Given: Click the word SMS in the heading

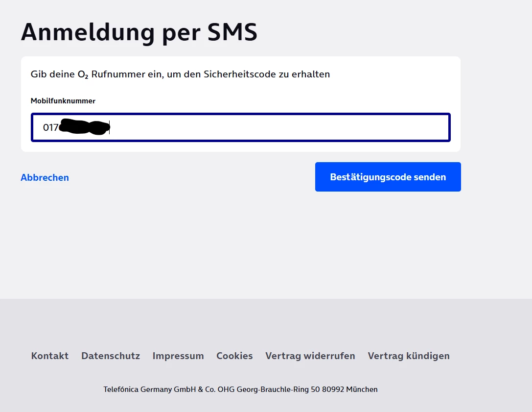Looking at the screenshot, I should point(232,33).
